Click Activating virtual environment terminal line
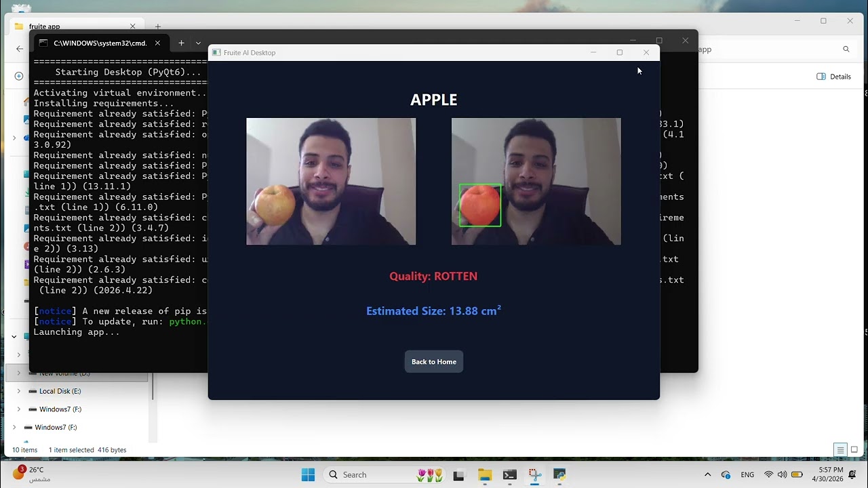This screenshot has height=488, width=868. click(120, 93)
